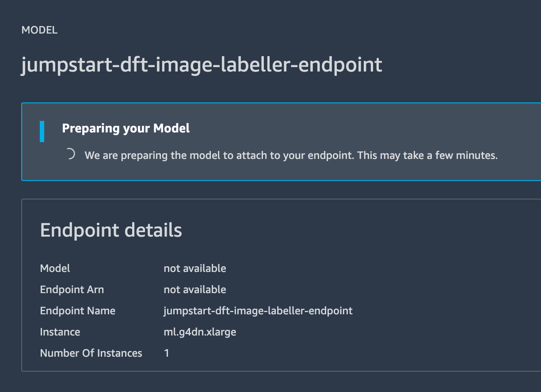Select the ml.g4dn.xlarge instance value
Viewport: 541px width, 392px height.
coord(198,332)
